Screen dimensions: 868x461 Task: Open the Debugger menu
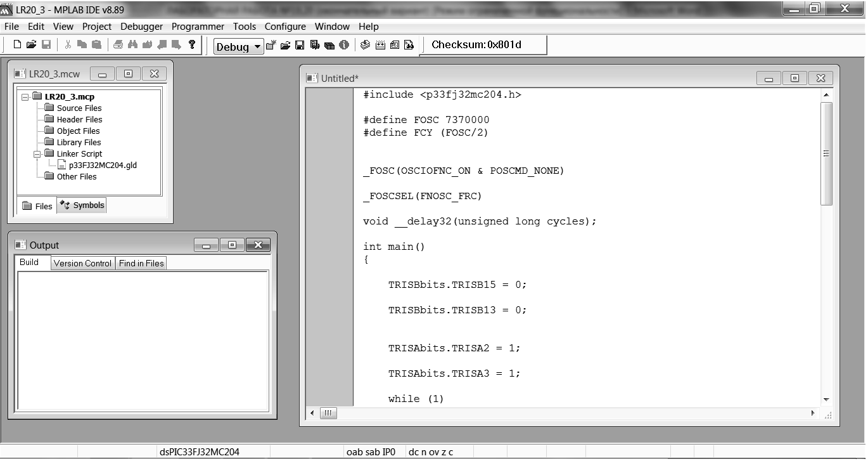coord(142,27)
